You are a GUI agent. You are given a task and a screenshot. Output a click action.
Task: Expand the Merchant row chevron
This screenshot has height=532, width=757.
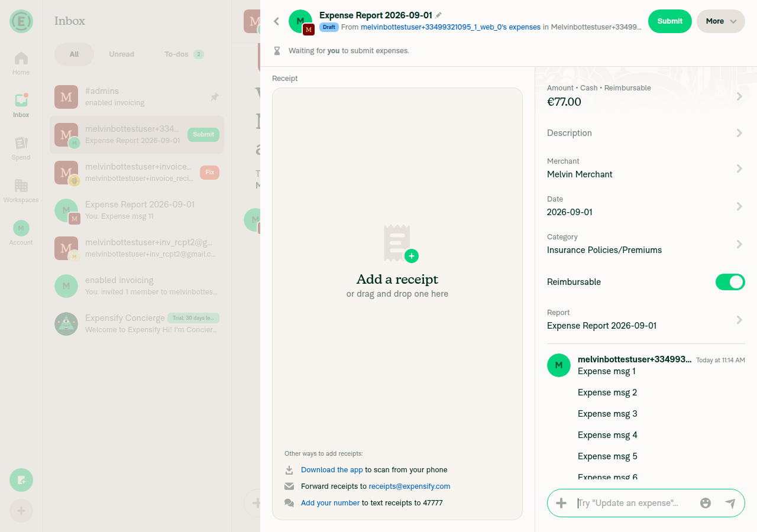[x=739, y=168]
